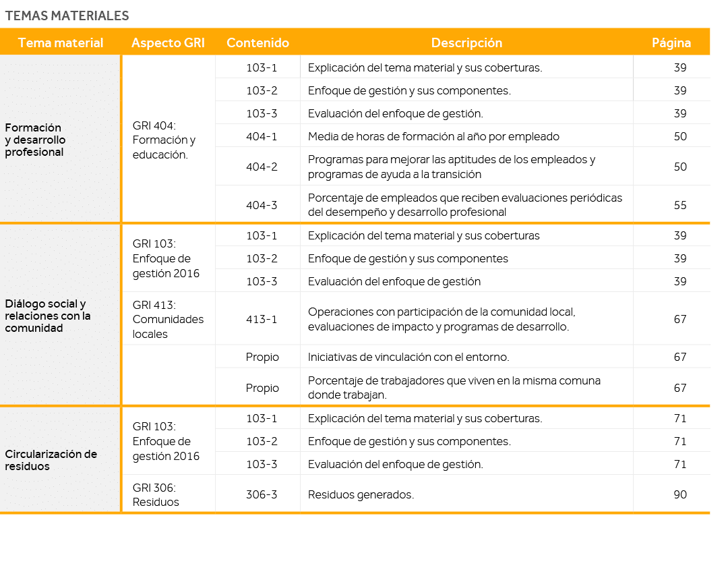Viewport: 728px width, 576px height.
Task: Click page number 67 for 413-1
Action: pyautogui.click(x=681, y=318)
